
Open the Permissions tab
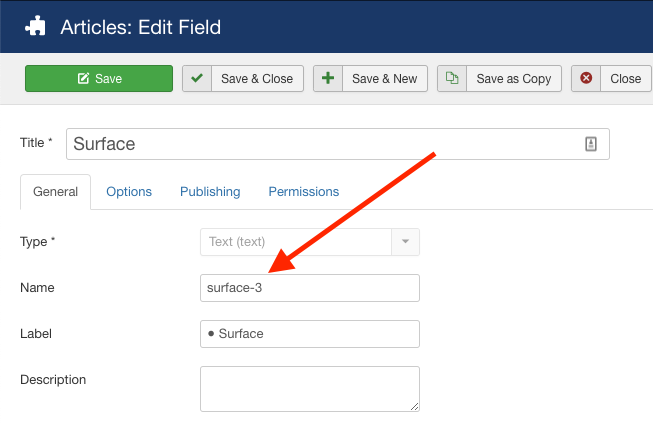coord(304,191)
